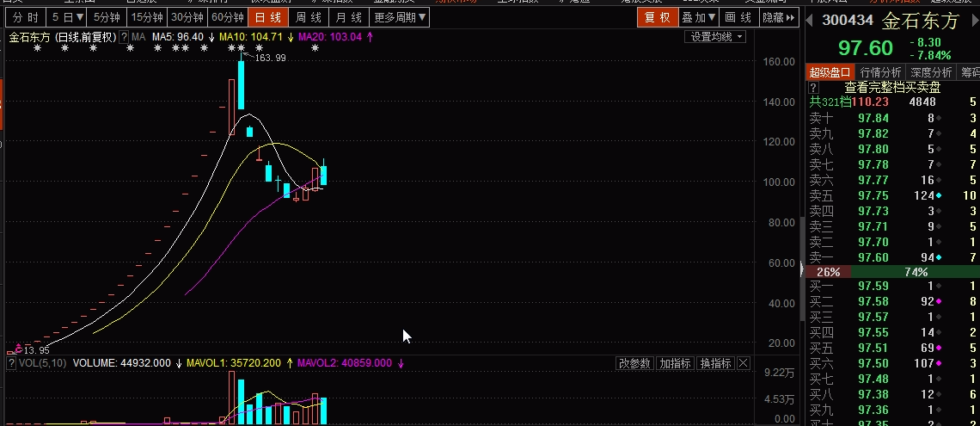Click the MA20: 103.04 indicator label
The height and width of the screenshot is (426, 980).
[x=329, y=37]
